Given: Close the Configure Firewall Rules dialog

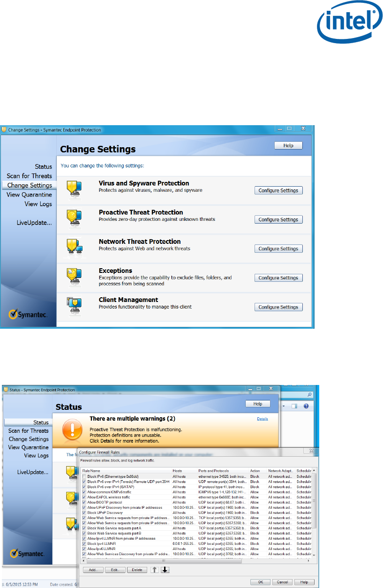Looking at the screenshot, I should click(311, 451).
